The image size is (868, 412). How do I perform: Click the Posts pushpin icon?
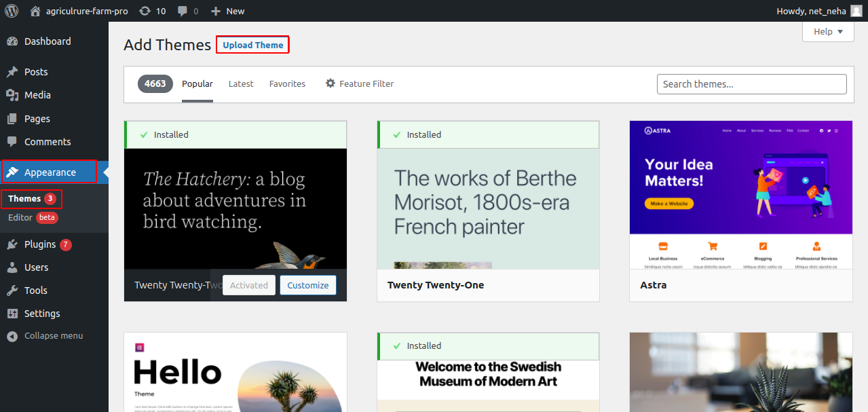pos(12,71)
